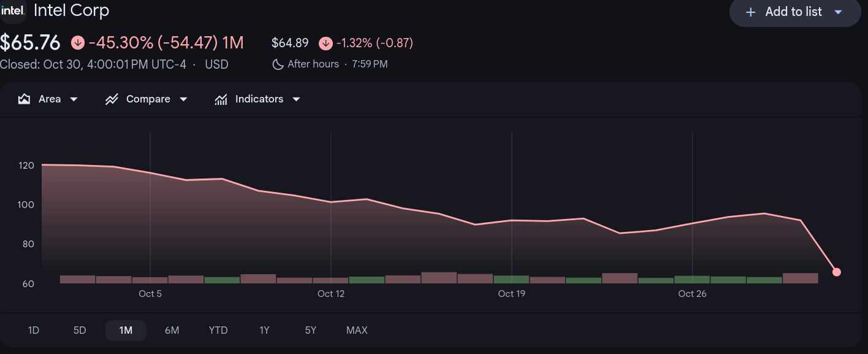Select the 1M time range tab
This screenshot has height=354, width=868.
126,330
